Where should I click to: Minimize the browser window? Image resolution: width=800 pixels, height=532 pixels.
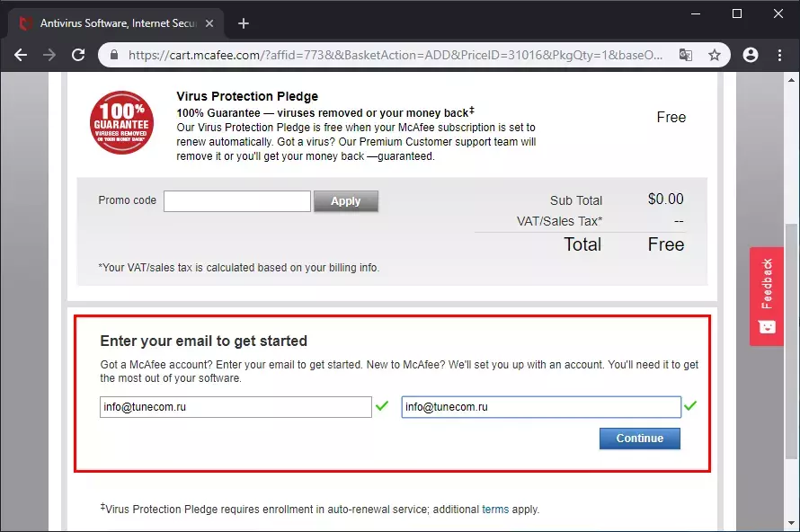pyautogui.click(x=696, y=13)
